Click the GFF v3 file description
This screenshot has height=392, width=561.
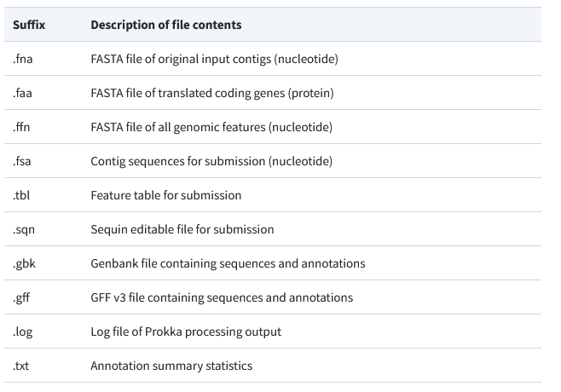[222, 297]
